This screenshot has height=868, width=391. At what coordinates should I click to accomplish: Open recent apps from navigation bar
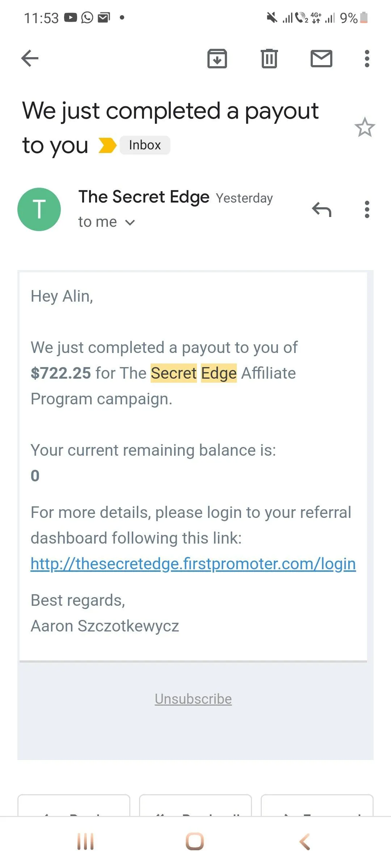[85, 842]
